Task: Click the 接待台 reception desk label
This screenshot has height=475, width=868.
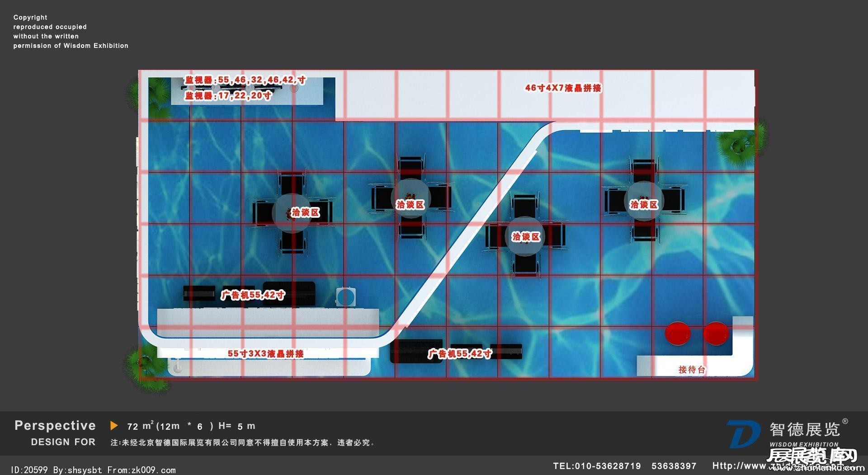Action: click(692, 369)
